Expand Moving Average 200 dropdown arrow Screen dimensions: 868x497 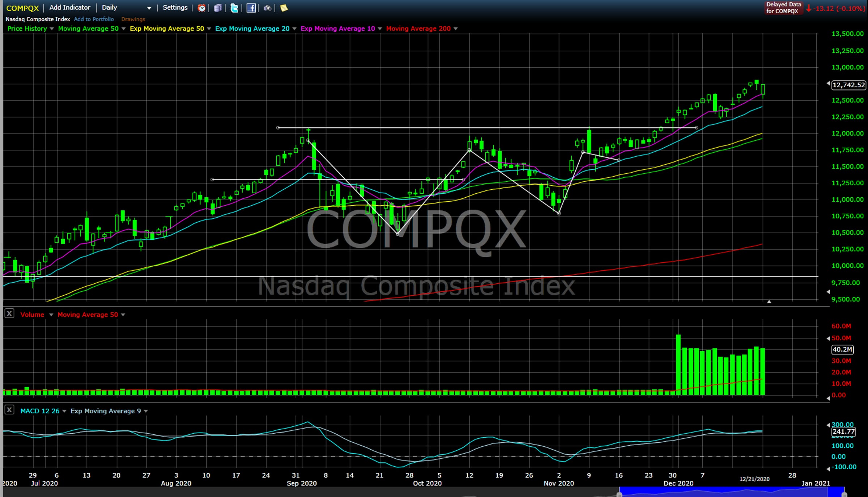[456, 29]
